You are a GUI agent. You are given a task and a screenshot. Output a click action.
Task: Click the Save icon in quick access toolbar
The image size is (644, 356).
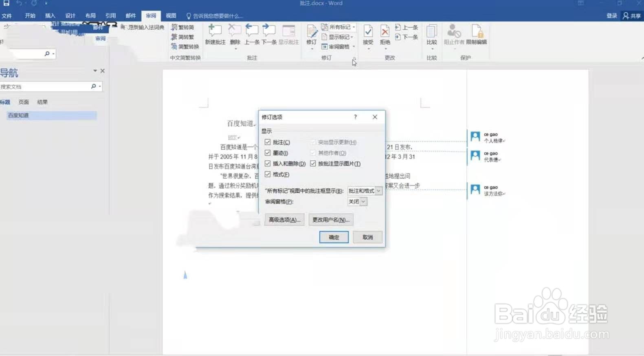point(6,3)
